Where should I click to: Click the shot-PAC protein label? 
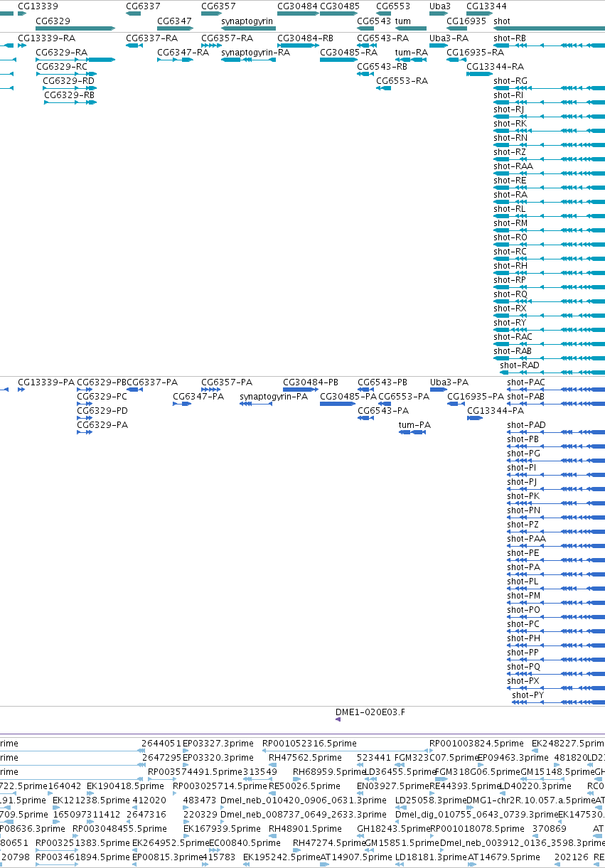pyautogui.click(x=526, y=382)
